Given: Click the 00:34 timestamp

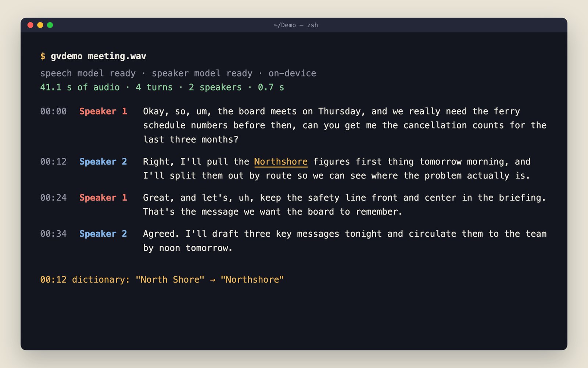Looking at the screenshot, I should [53, 234].
